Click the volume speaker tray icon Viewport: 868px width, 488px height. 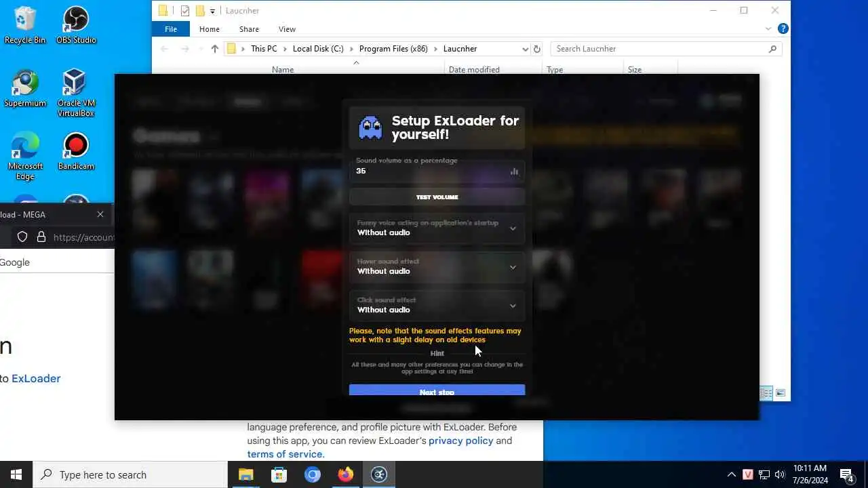(780, 474)
